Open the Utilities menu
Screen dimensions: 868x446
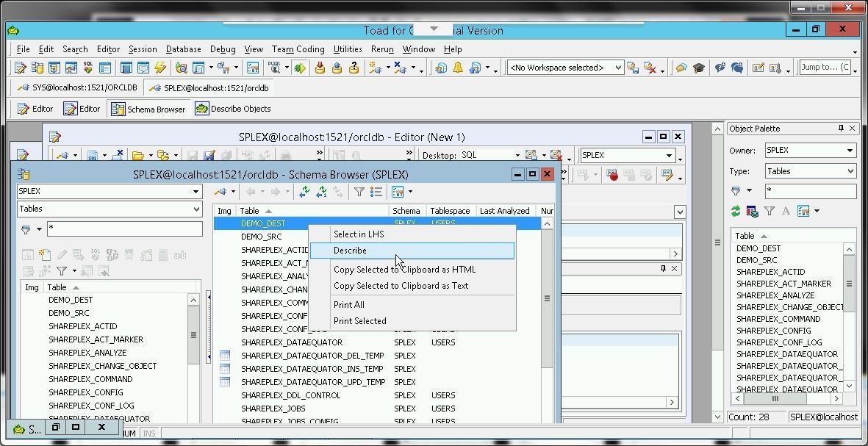coord(348,49)
